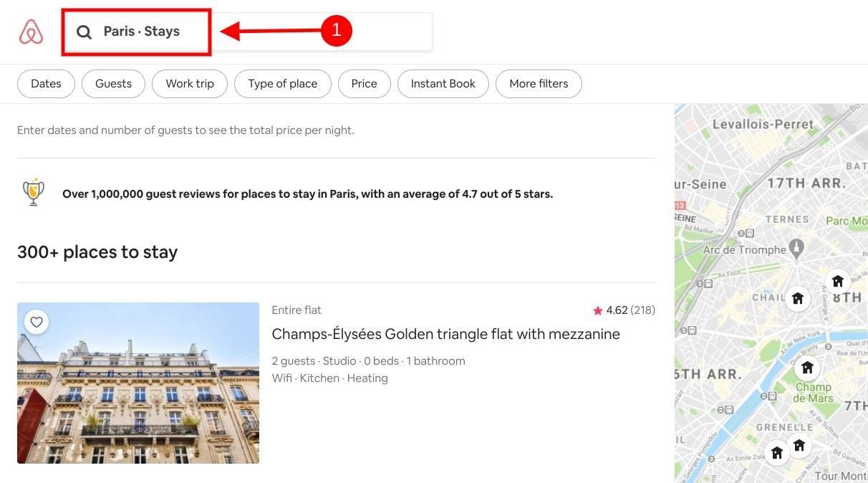Expand the Type of place filter
This screenshot has height=483, width=868.
coord(282,83)
